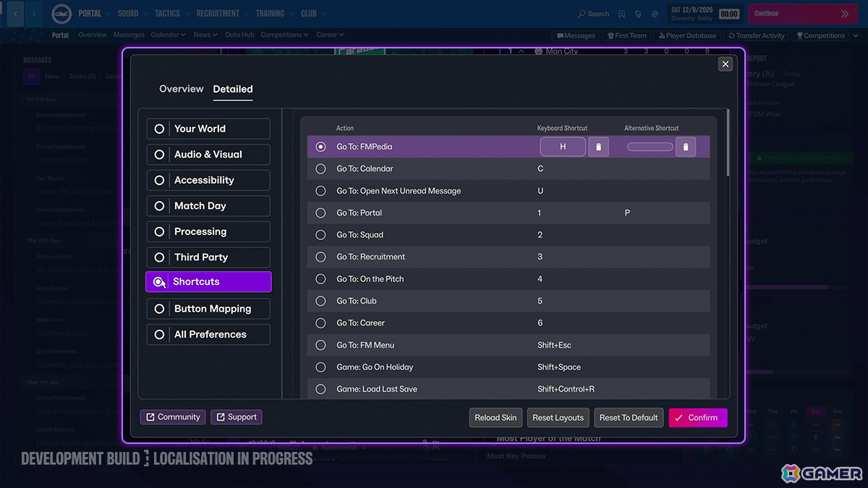This screenshot has width=868, height=488.
Task: Click the club badge icon
Action: [61, 13]
